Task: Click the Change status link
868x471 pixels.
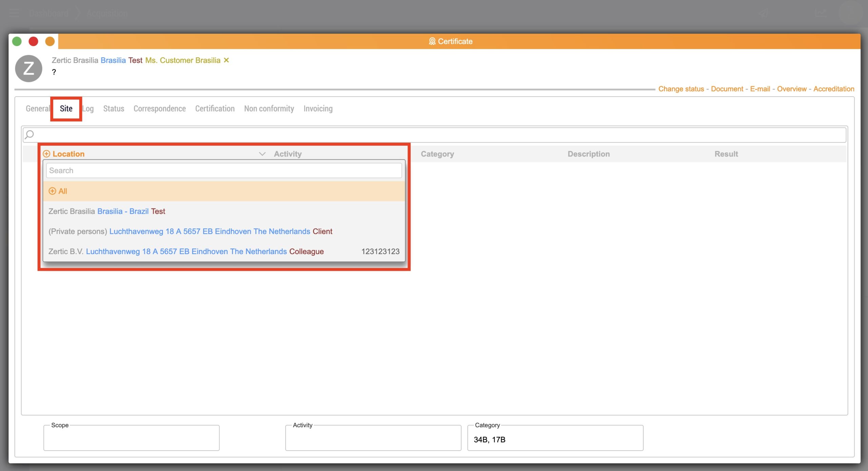Action: click(681, 89)
